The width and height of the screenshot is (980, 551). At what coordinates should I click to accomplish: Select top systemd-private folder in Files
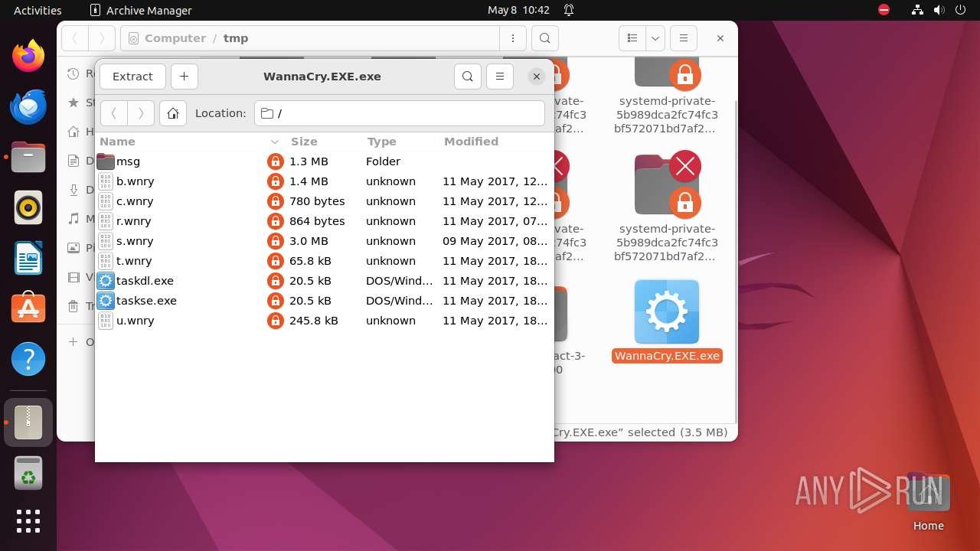[667, 97]
